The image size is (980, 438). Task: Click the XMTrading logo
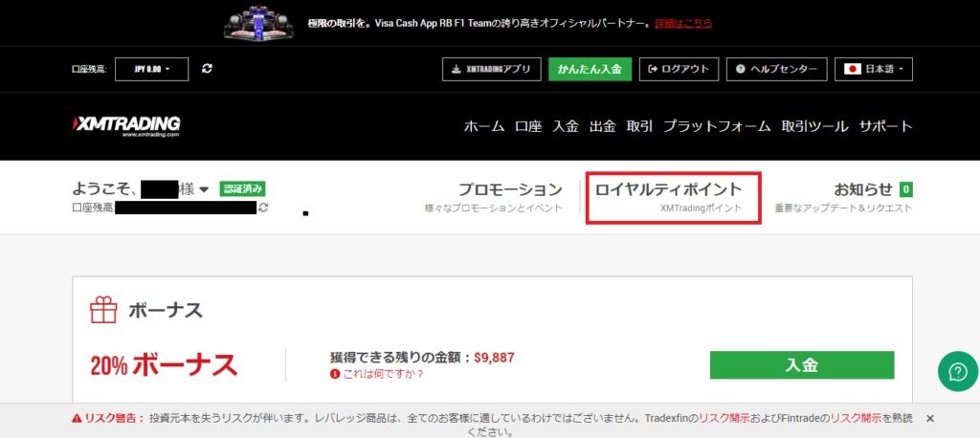(x=126, y=126)
